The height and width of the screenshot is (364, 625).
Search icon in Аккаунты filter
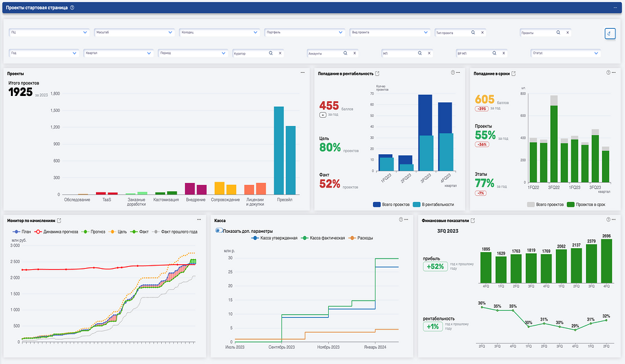tap(345, 52)
